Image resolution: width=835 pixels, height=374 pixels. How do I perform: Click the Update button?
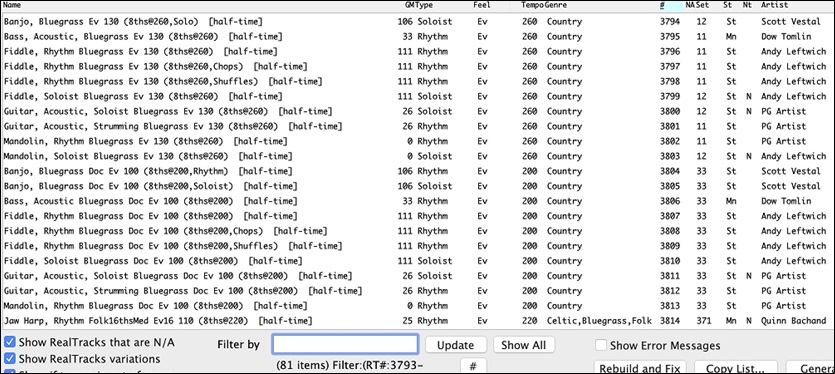(x=456, y=345)
